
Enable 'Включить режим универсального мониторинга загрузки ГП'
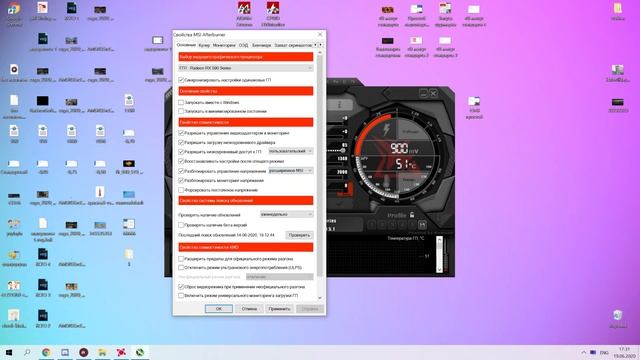tap(181, 296)
